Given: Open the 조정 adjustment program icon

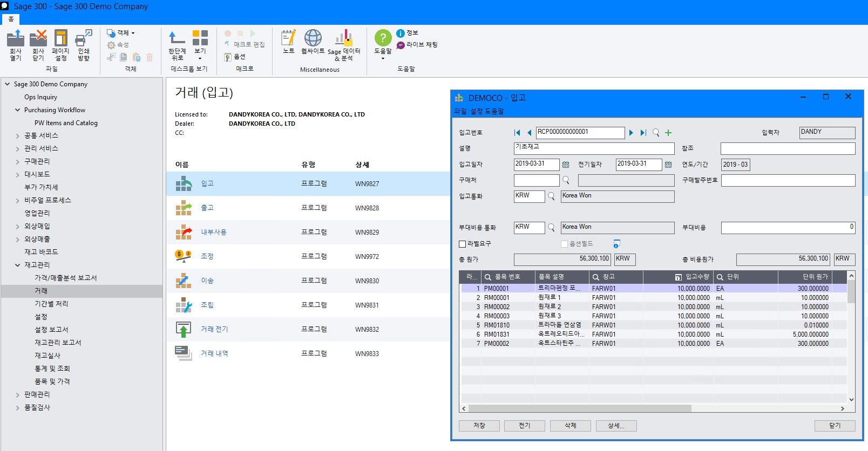Looking at the screenshot, I should point(184,256).
